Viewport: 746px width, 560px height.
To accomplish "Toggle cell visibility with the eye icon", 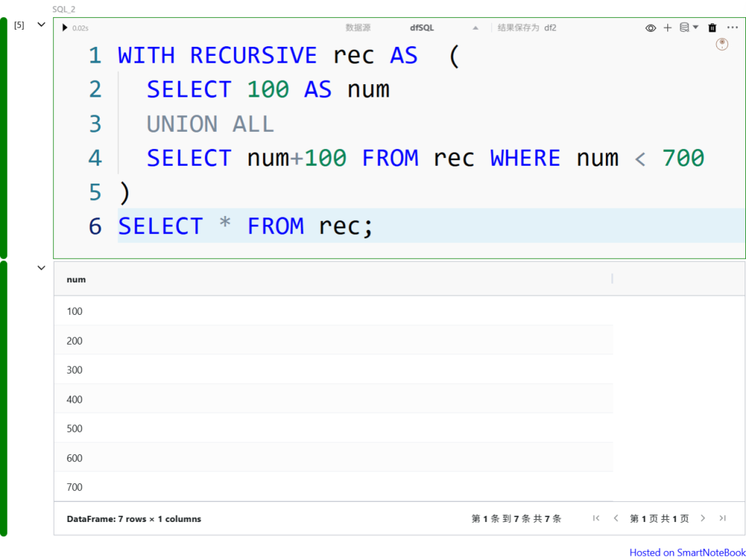I will [651, 28].
